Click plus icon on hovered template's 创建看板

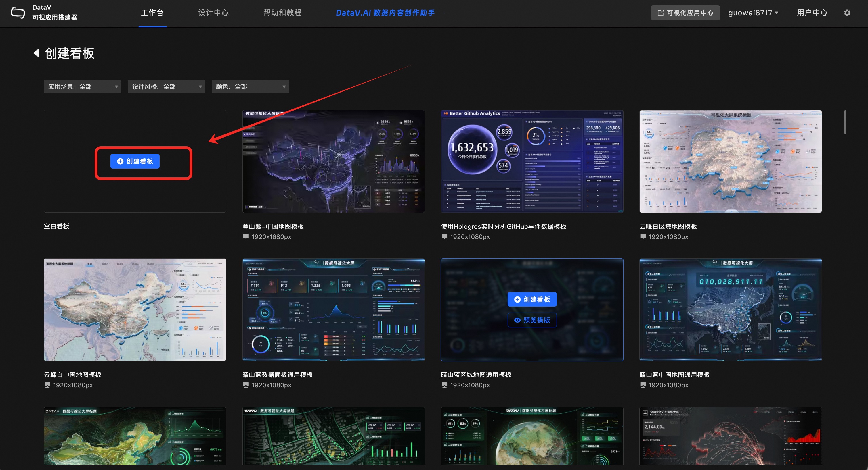(x=517, y=300)
